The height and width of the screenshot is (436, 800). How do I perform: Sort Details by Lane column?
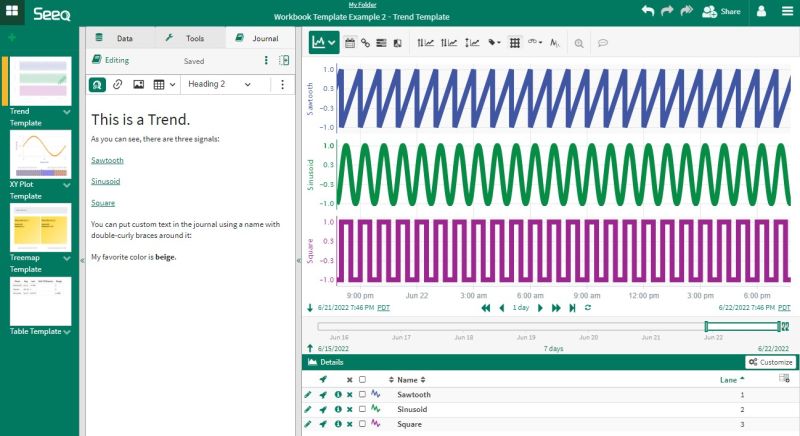[x=732, y=380]
